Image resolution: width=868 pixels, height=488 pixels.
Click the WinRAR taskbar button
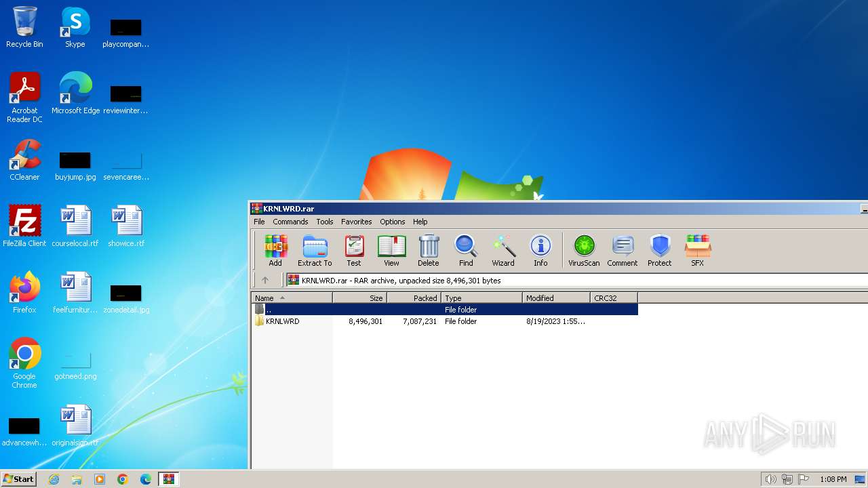169,479
